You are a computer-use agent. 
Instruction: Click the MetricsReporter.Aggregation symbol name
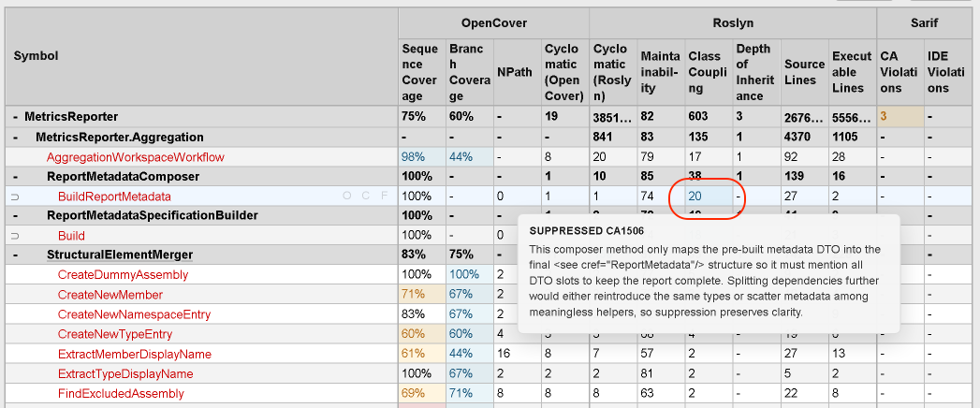click(120, 137)
